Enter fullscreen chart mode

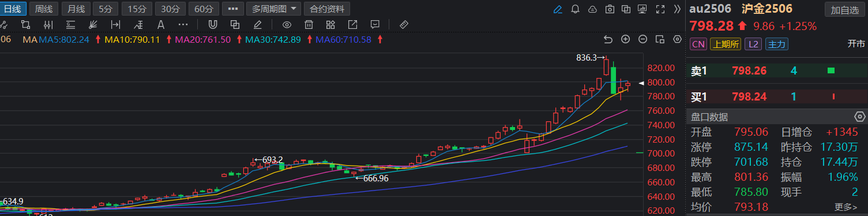661,9
